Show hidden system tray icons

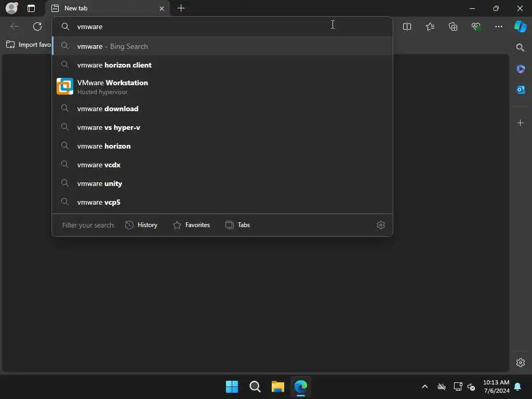425,387
